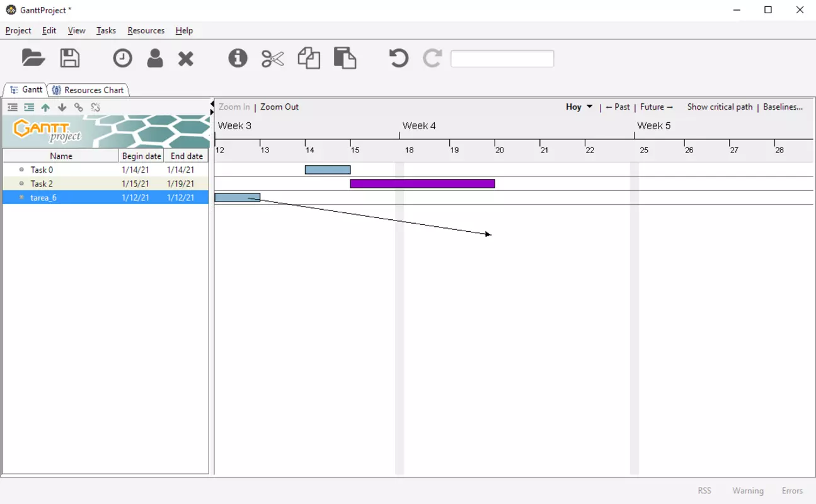Click the Begin date column header
Viewport: 816px width, 504px height.
tap(141, 156)
